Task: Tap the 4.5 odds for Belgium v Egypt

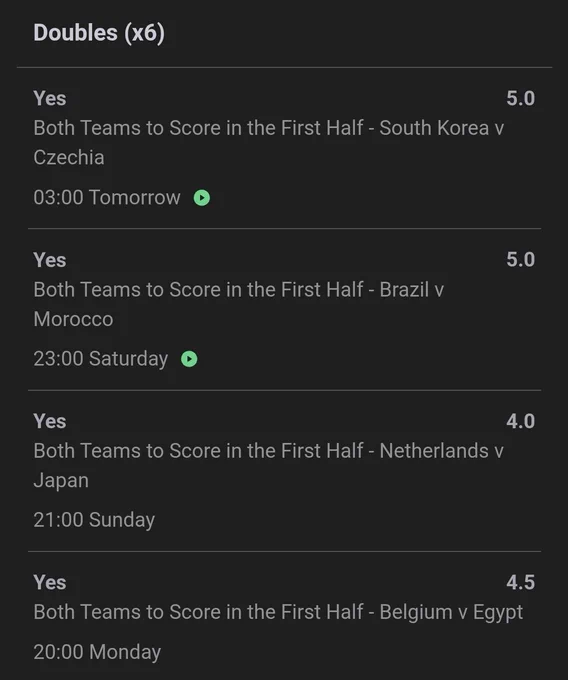Action: point(520,582)
